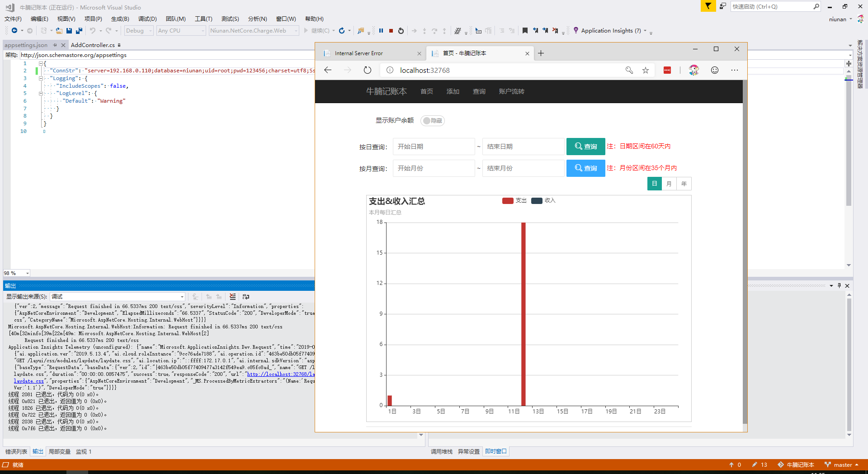Viewport: 868px width, 474px height.
Task: Click the Save All icon
Action: point(79,31)
